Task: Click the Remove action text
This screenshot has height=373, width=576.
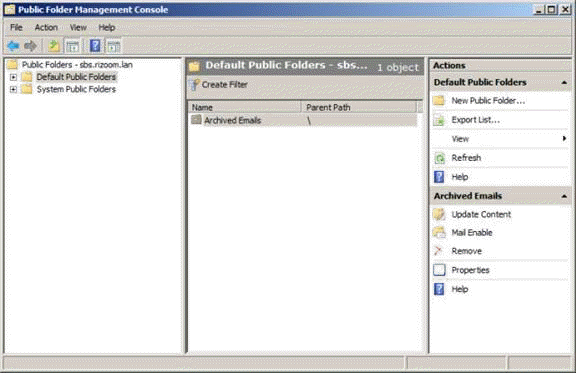Action: (467, 251)
